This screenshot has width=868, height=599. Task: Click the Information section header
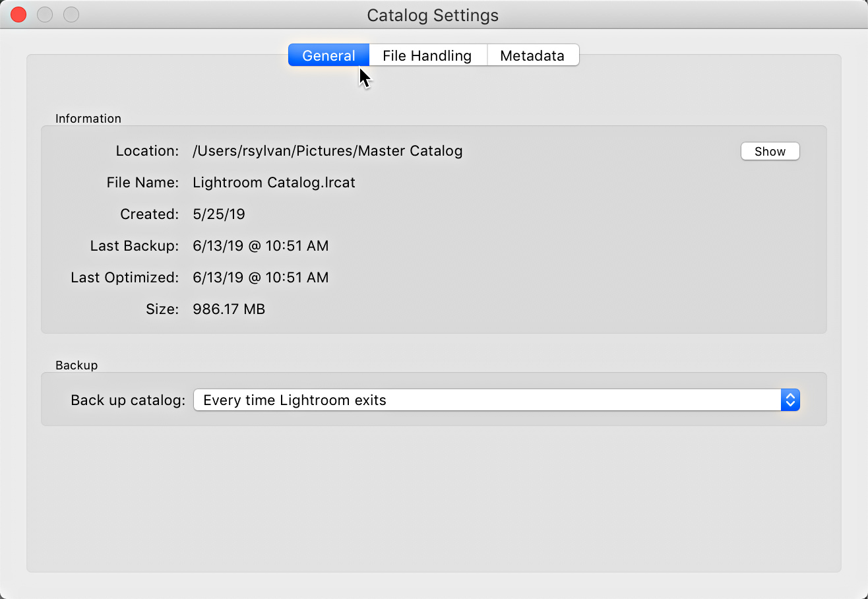(x=88, y=119)
